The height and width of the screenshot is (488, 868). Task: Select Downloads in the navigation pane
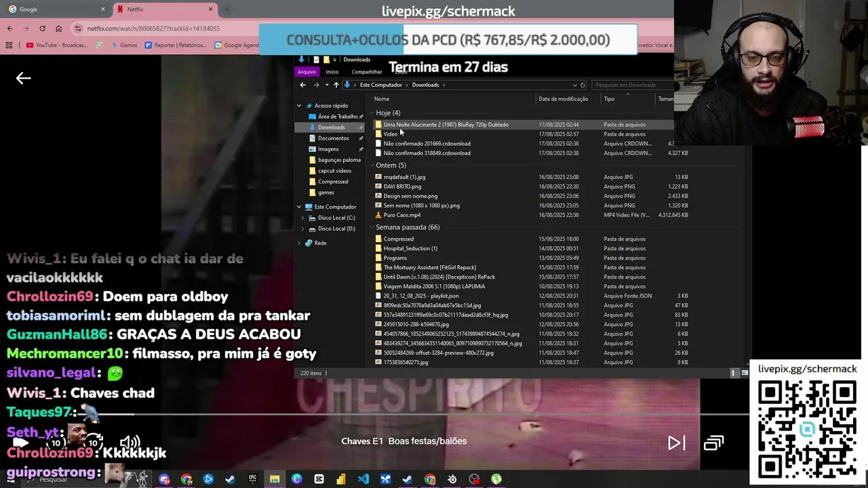click(x=331, y=127)
